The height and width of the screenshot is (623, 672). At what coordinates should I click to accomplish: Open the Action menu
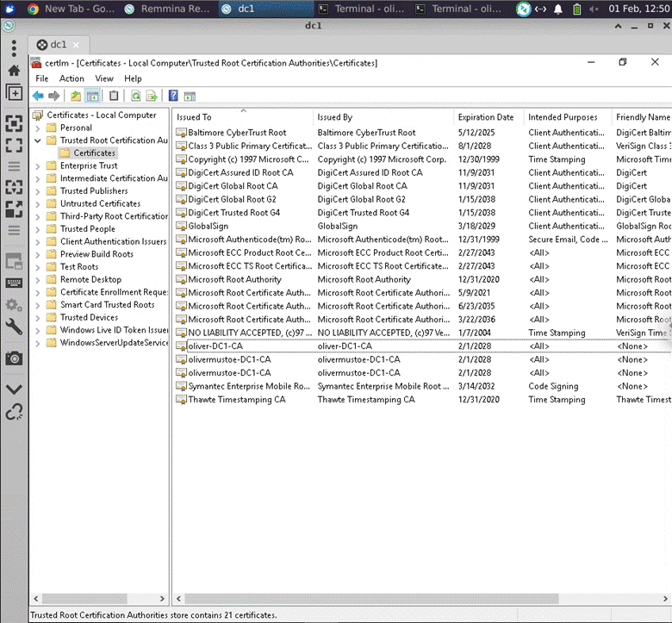point(72,78)
